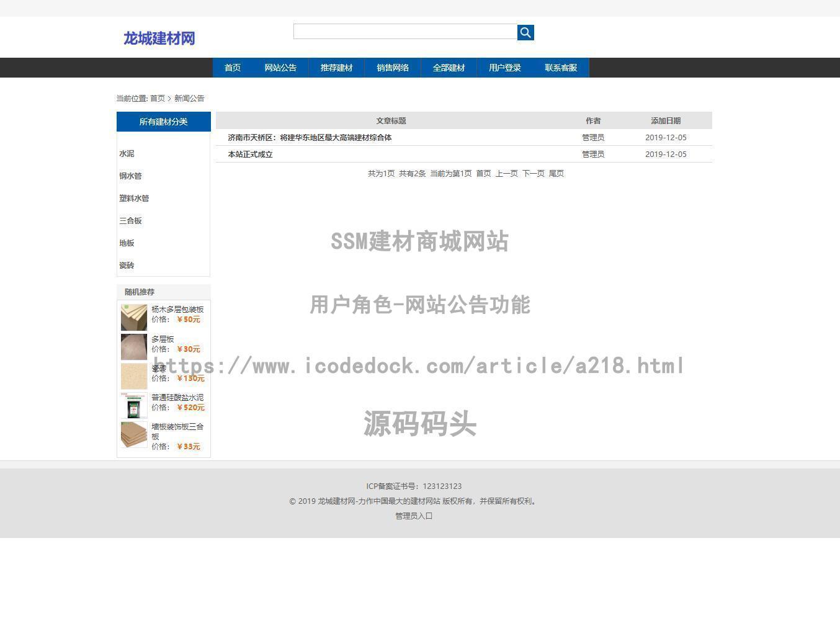Screen dimensions: 840x636
Task: Select the 钢水管 category
Action: click(130, 176)
